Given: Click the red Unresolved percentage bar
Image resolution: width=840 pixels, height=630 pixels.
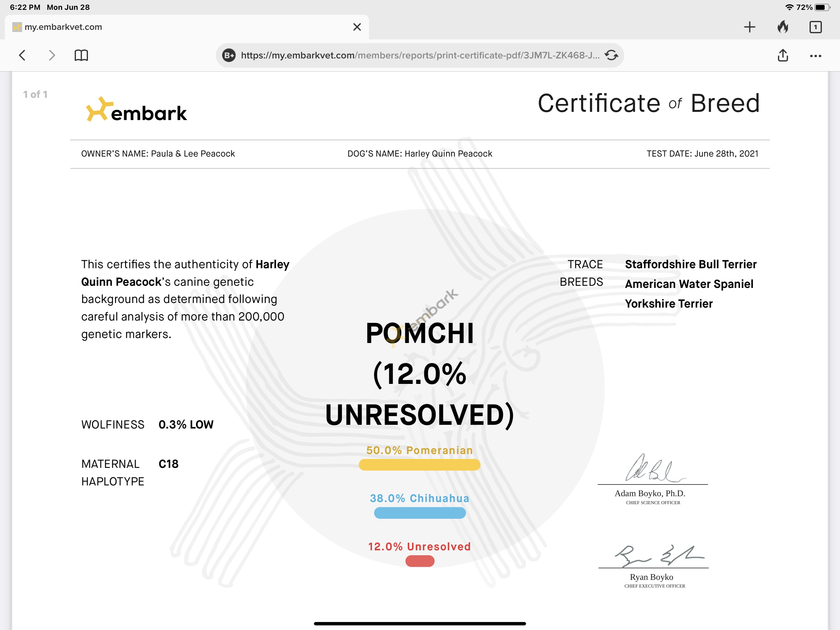Looking at the screenshot, I should click(x=420, y=561).
